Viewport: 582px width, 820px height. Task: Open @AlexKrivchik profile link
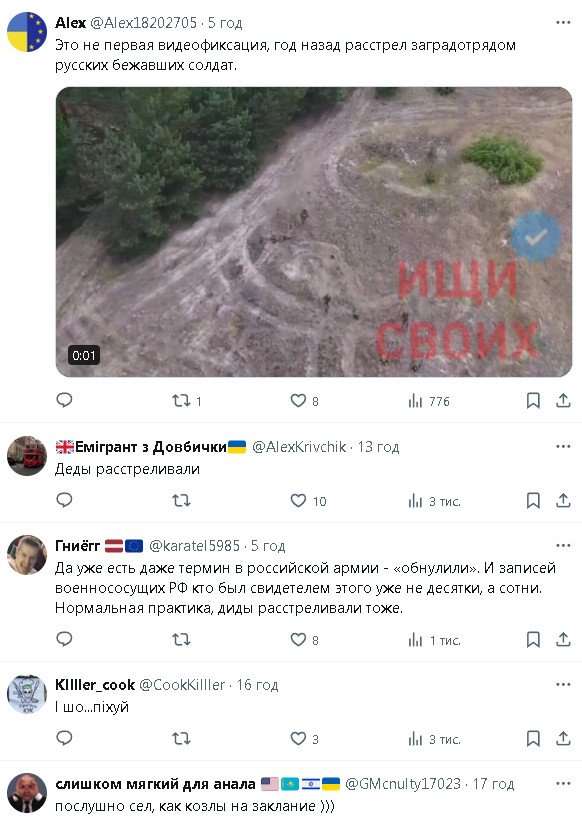pos(299,447)
